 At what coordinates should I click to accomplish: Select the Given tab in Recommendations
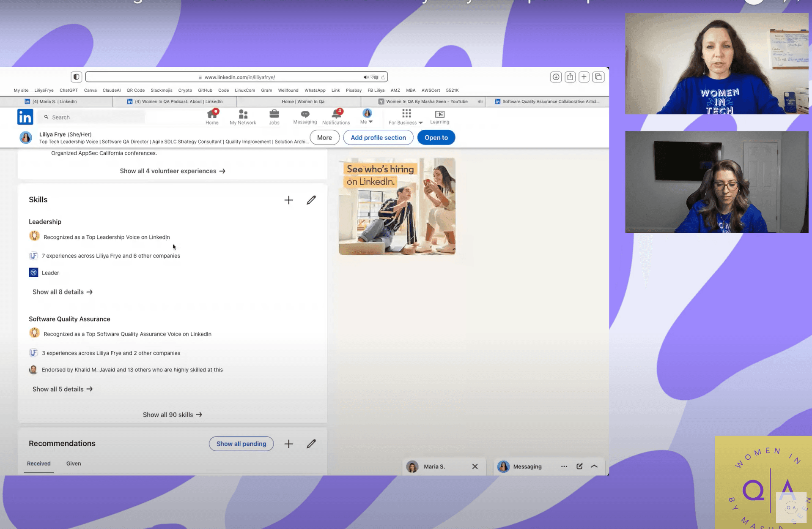click(x=74, y=463)
